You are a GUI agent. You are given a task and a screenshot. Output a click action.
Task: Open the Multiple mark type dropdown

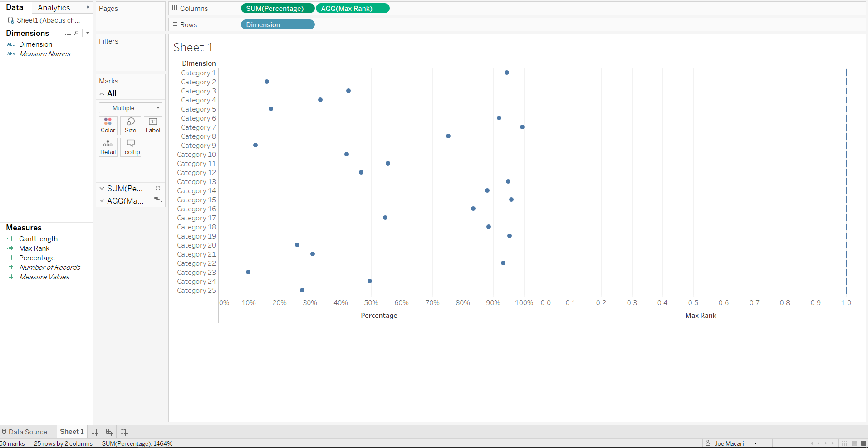pyautogui.click(x=130, y=107)
